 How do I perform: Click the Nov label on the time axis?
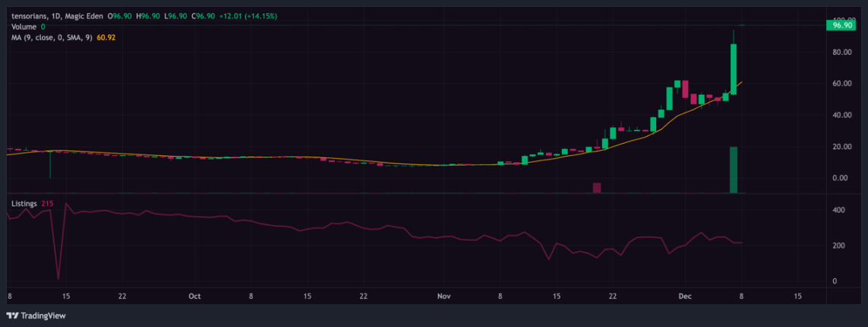pyautogui.click(x=444, y=296)
